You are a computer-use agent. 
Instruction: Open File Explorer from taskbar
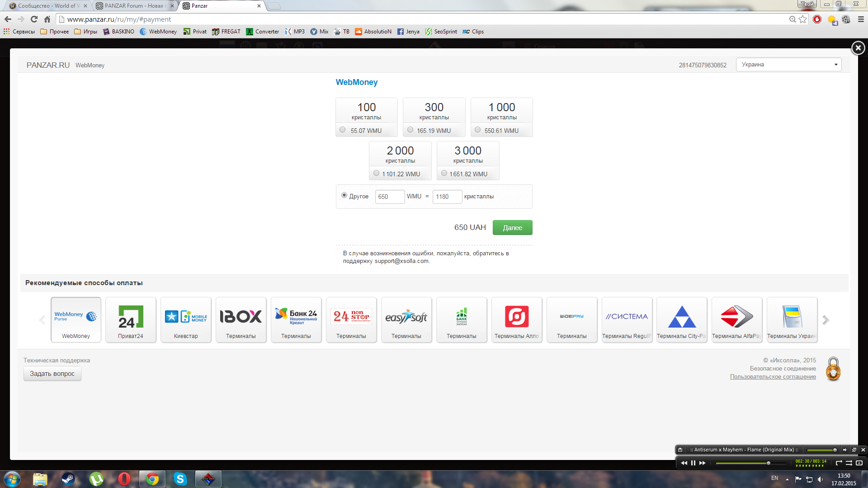click(x=40, y=479)
